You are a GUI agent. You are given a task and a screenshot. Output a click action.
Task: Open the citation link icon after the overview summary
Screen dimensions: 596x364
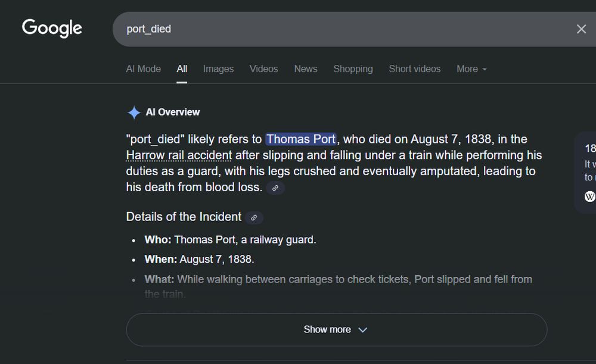(x=275, y=188)
